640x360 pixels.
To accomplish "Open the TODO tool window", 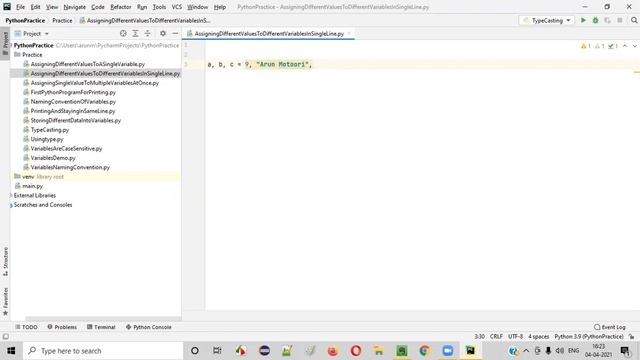I will tap(26, 327).
